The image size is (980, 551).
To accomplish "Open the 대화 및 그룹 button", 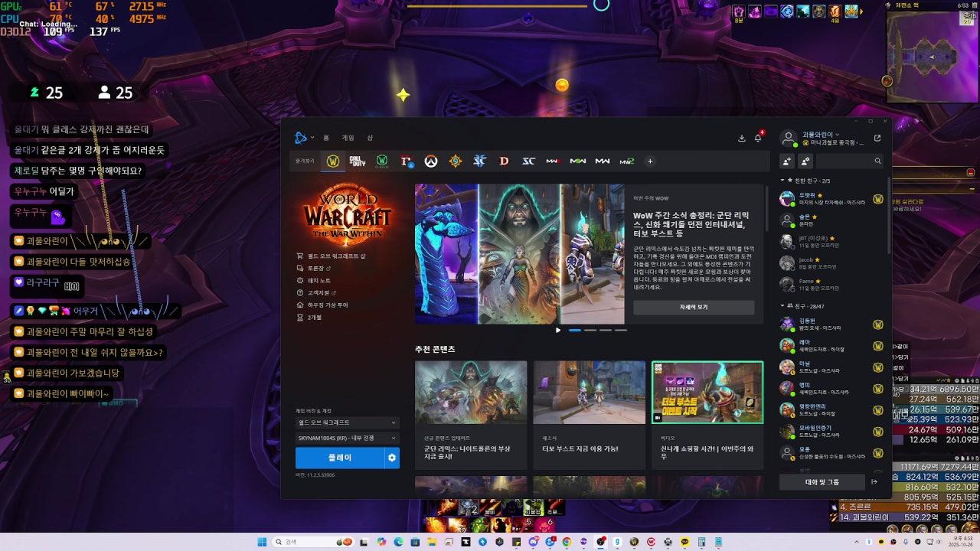I will click(822, 482).
